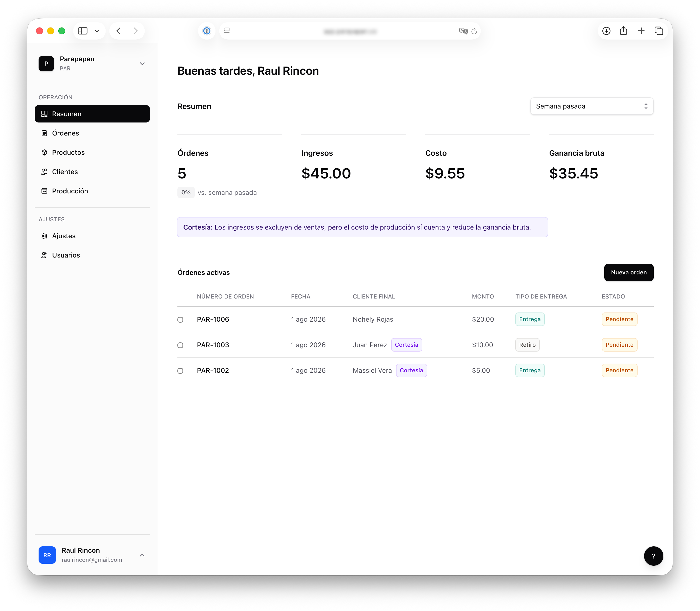This screenshot has height=611, width=700.
Task: Toggle the Safari sidebar icon
Action: coord(83,31)
